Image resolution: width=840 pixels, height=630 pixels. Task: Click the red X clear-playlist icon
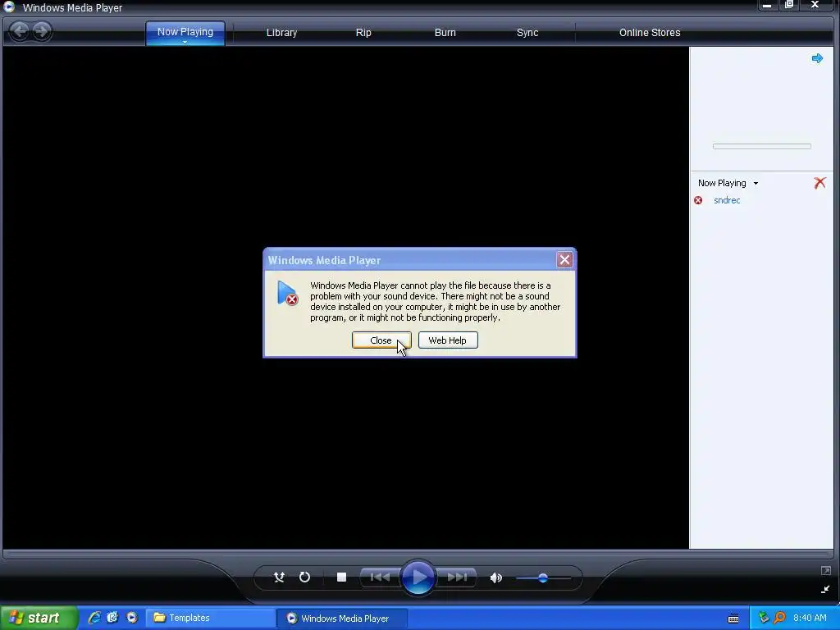tap(819, 183)
